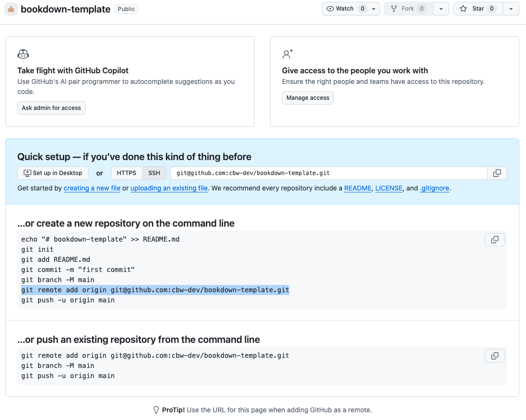
Task: Switch clone URL to HTTPS
Action: click(x=126, y=173)
